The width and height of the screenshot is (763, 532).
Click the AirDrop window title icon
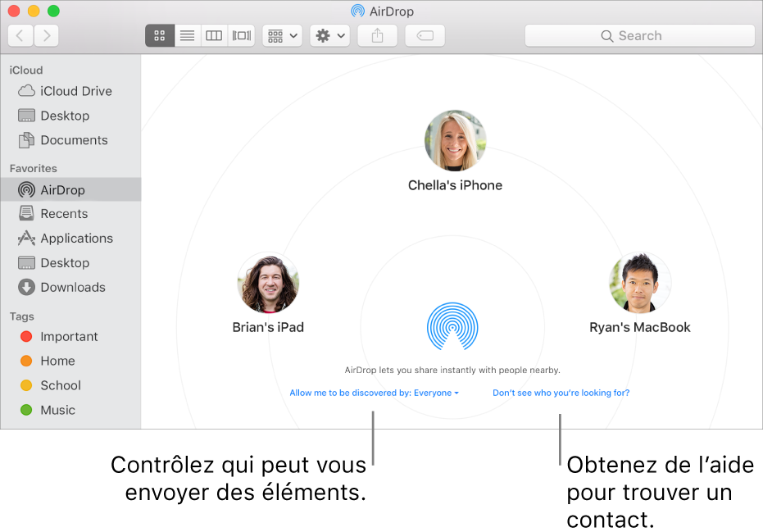click(357, 11)
